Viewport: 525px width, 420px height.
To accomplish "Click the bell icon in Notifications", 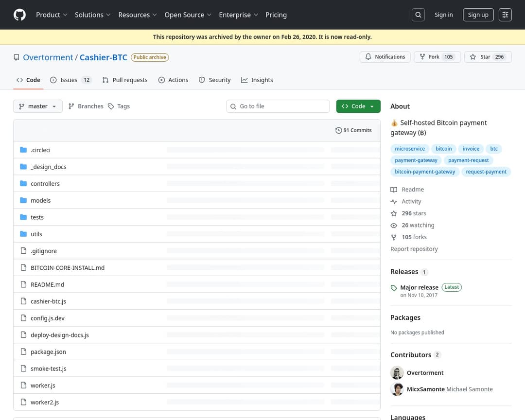I will click(368, 57).
